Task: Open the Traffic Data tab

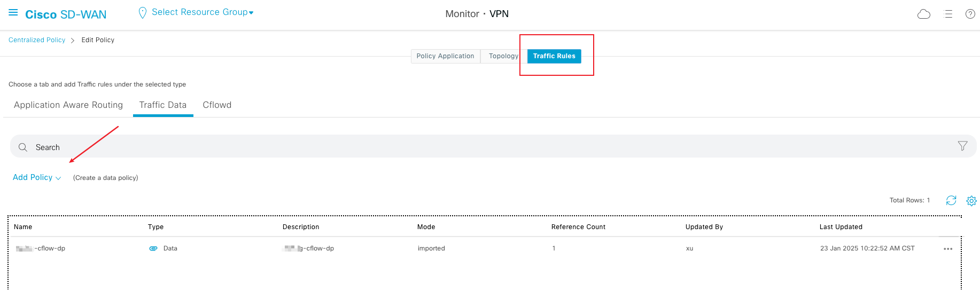Action: click(x=163, y=105)
